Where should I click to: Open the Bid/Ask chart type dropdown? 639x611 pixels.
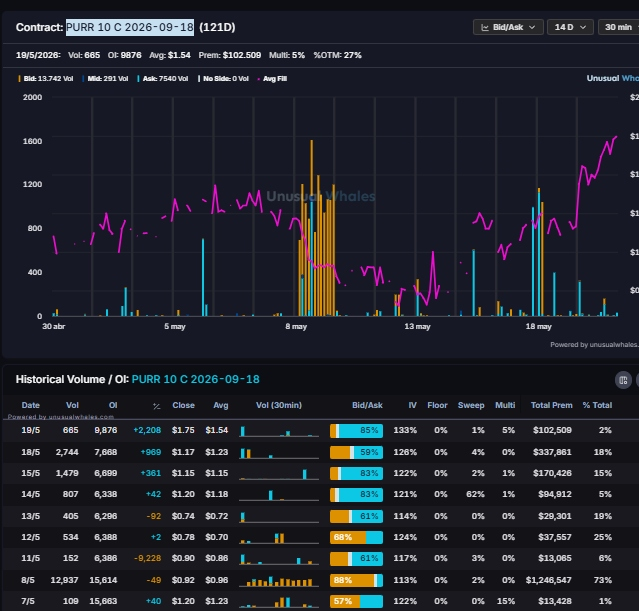(x=508, y=27)
